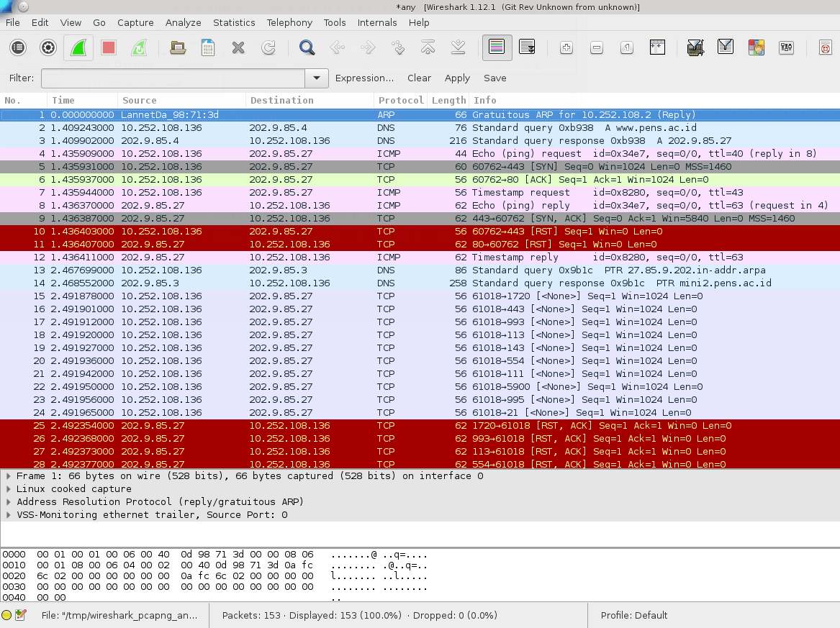This screenshot has width=840, height=628.
Task: Clear the display filter
Action: tap(419, 78)
